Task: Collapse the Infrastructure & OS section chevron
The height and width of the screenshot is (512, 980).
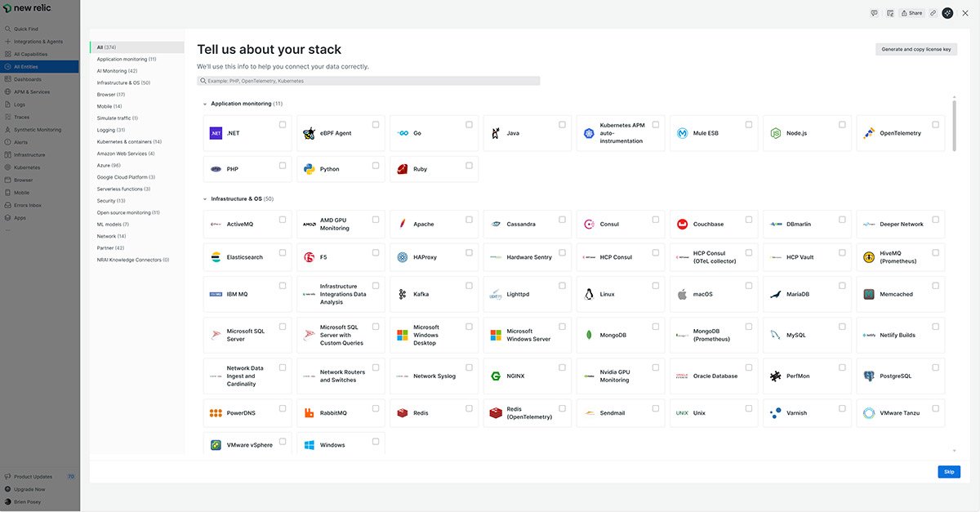Action: click(x=205, y=198)
